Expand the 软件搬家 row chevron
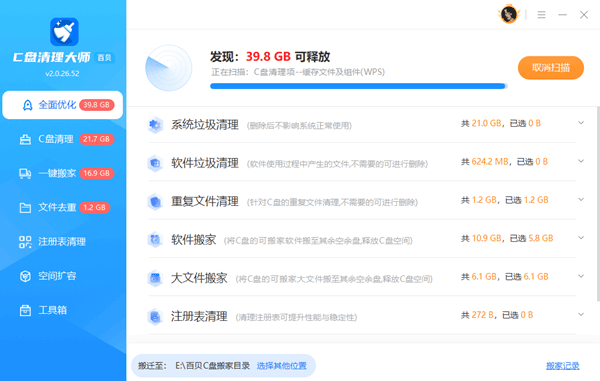Screen dimensions: 600x381 coord(581,238)
